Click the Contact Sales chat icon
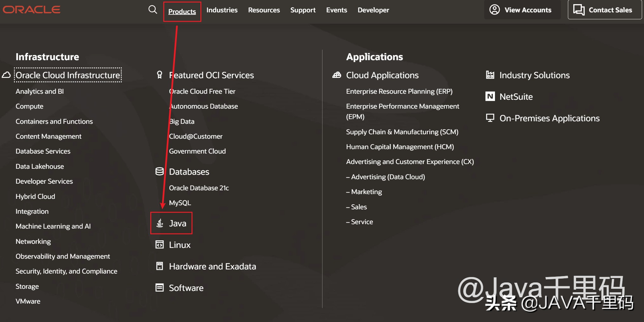This screenshot has height=322, width=644. coord(579,10)
